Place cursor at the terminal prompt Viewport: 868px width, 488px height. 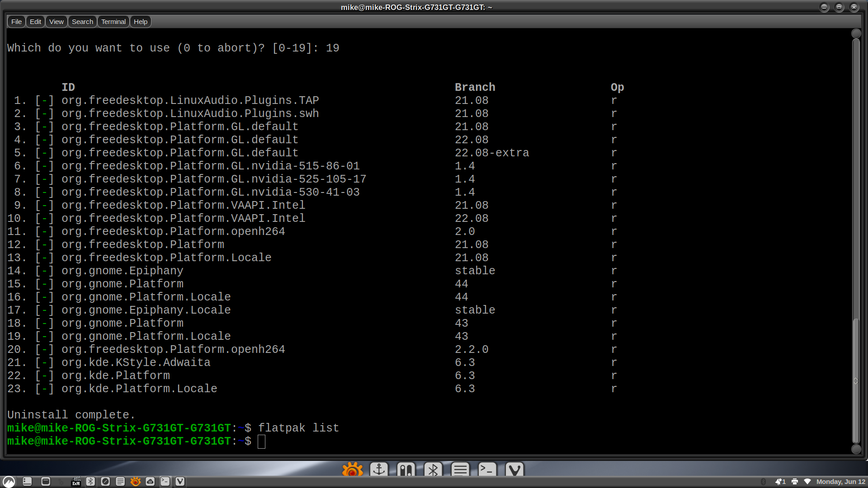[262, 441]
